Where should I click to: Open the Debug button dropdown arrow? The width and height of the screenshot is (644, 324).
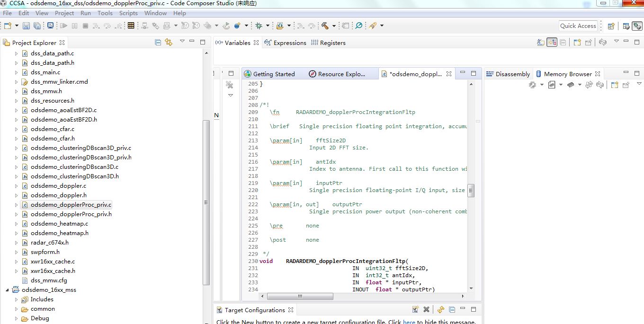tap(268, 26)
